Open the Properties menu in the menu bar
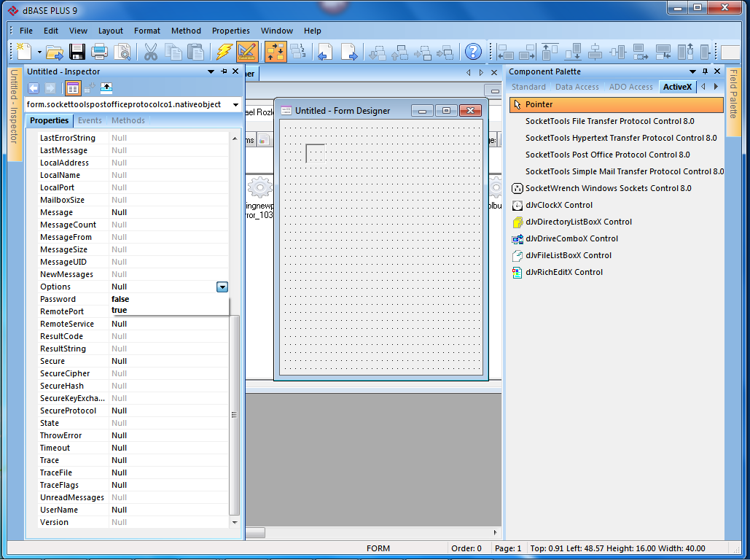 [x=231, y=31]
